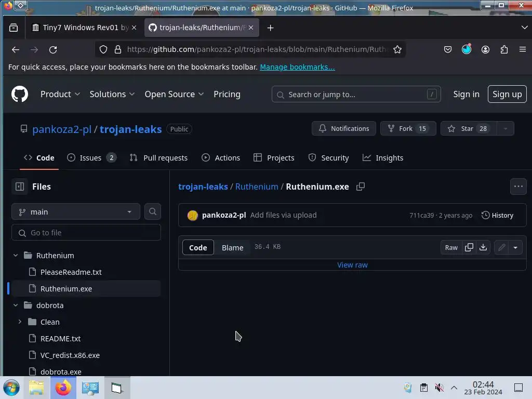Select the Code repository tab
The image size is (532, 399).
[x=39, y=158]
